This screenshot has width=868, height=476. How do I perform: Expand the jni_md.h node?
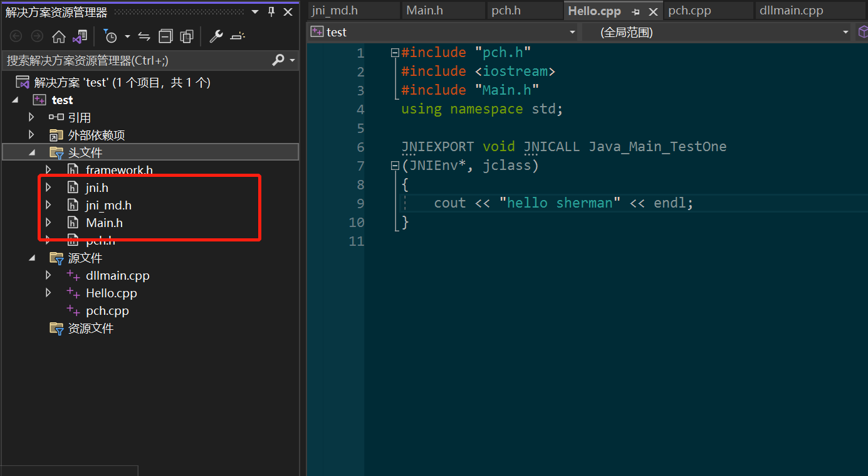[48, 204]
